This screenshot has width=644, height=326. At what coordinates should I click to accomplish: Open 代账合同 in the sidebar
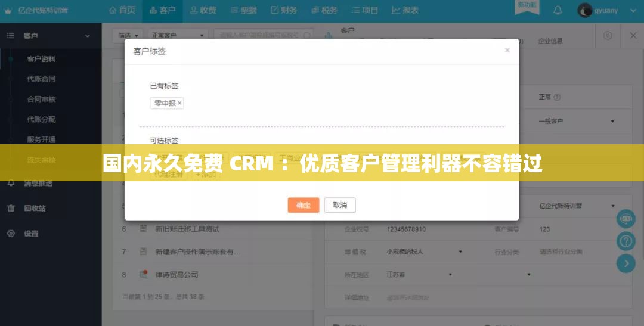click(x=41, y=79)
